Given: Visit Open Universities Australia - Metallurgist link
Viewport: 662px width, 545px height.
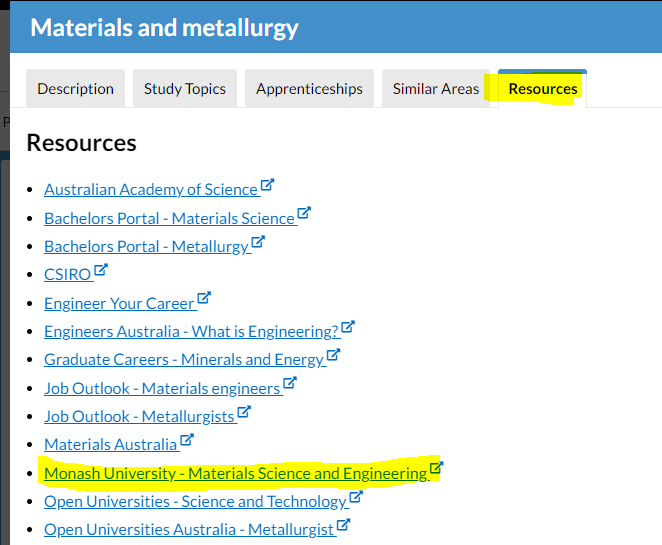Looking at the screenshot, I should (x=190, y=529).
